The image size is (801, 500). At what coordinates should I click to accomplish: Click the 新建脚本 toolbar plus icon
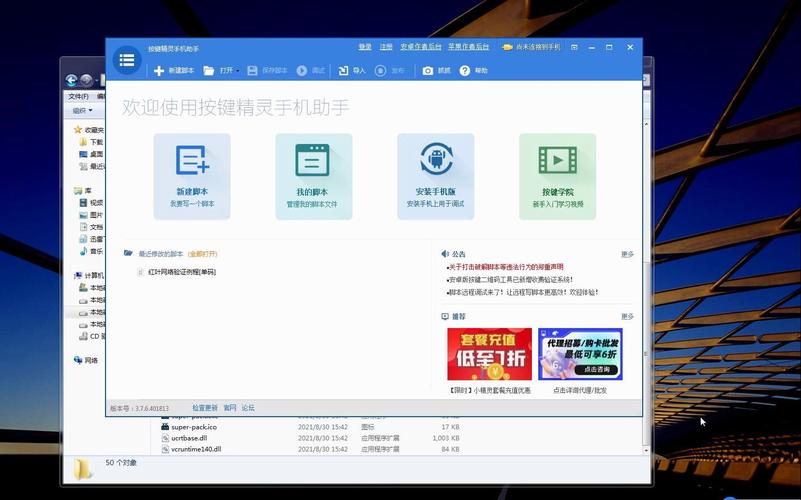[x=159, y=71]
